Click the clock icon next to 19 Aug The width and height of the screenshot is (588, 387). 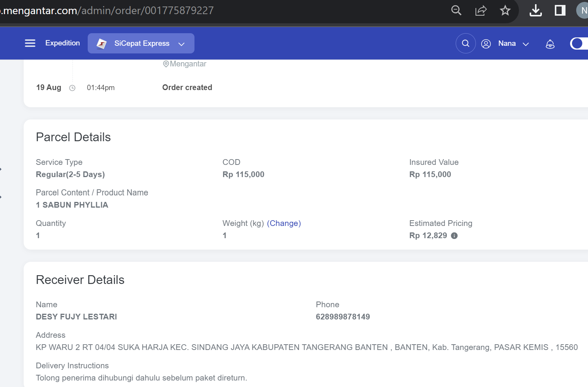(x=72, y=88)
